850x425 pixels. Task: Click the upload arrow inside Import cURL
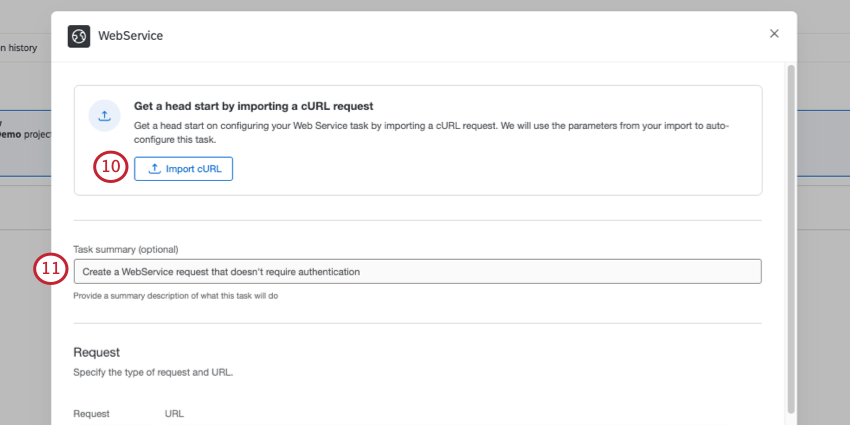pos(155,169)
